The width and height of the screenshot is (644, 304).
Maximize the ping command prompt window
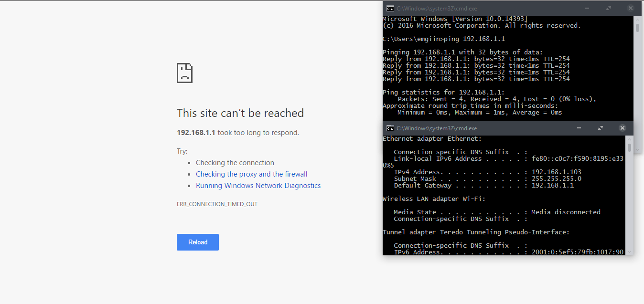609,8
